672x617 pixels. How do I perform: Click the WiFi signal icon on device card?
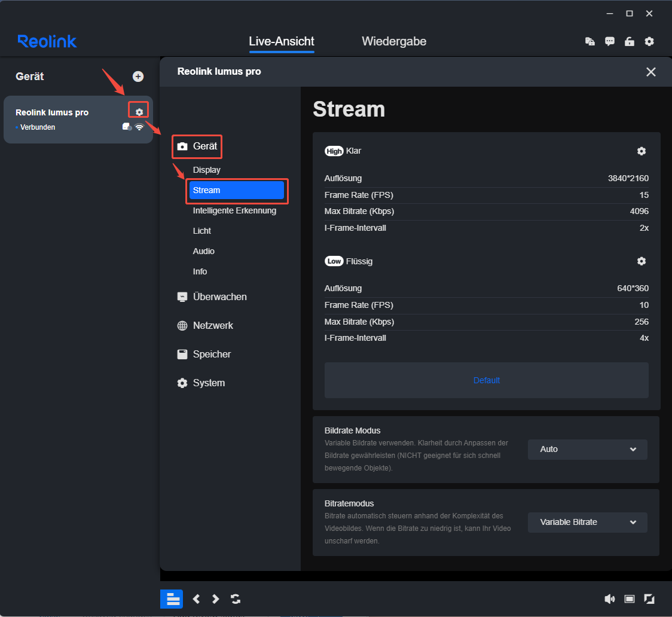coord(139,127)
